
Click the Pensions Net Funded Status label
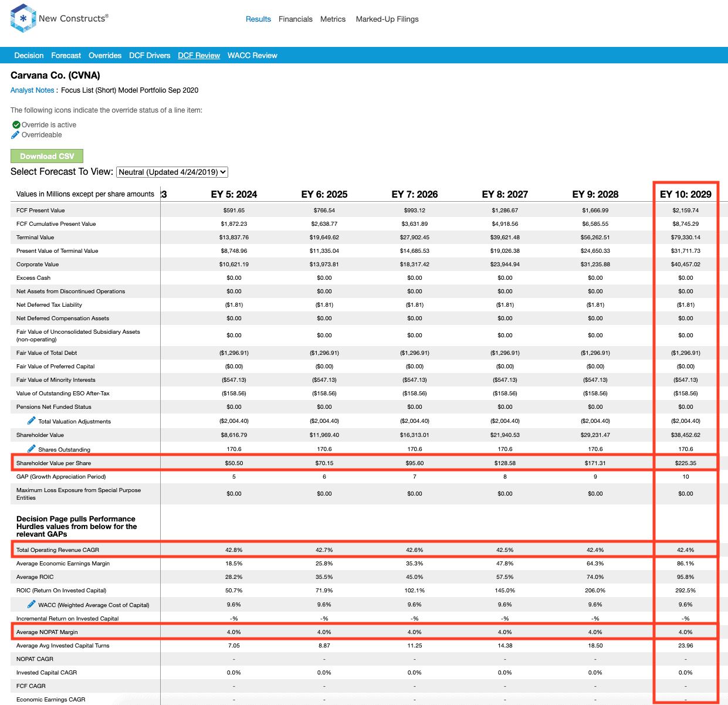pos(54,407)
